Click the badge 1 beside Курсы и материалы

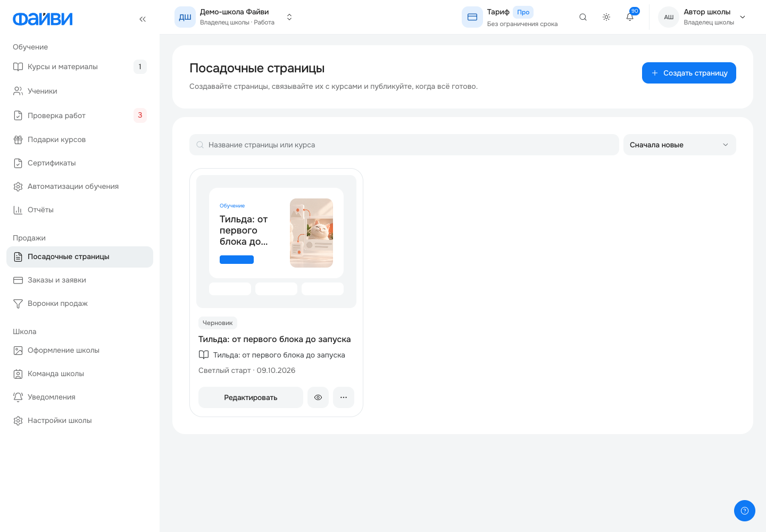140,66
